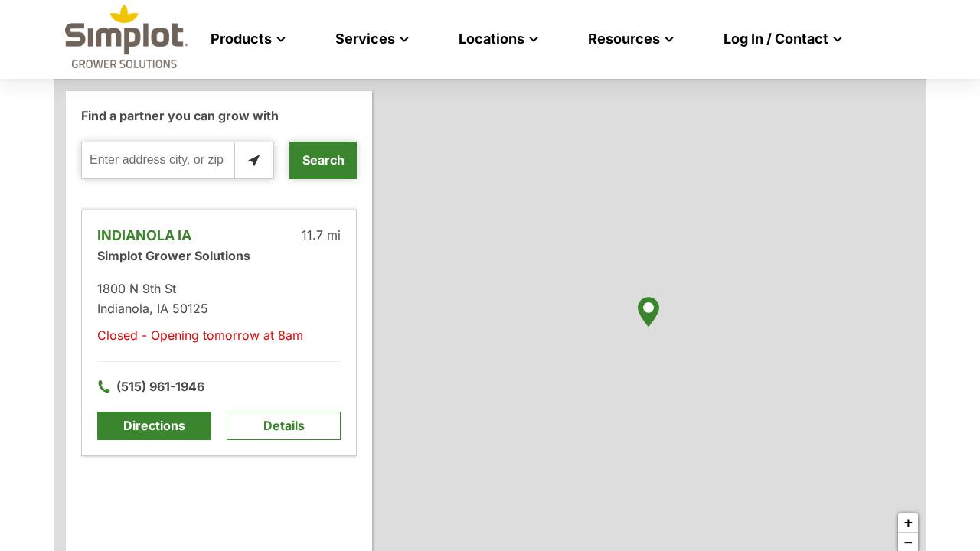Screen dimensions: 980x551
Task: Call the (515) 961-1946 phone number
Action: click(160, 386)
